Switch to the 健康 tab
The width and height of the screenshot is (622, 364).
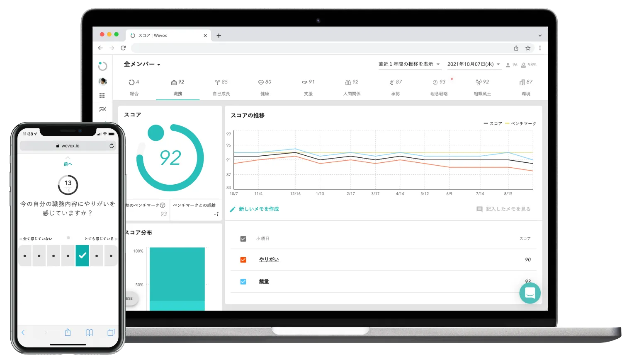tap(265, 87)
